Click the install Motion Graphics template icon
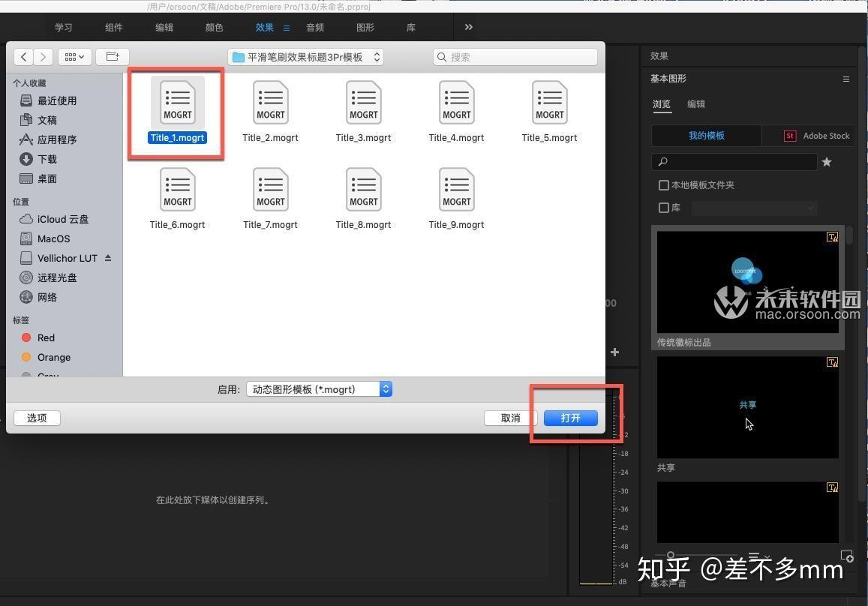 pyautogui.click(x=848, y=556)
